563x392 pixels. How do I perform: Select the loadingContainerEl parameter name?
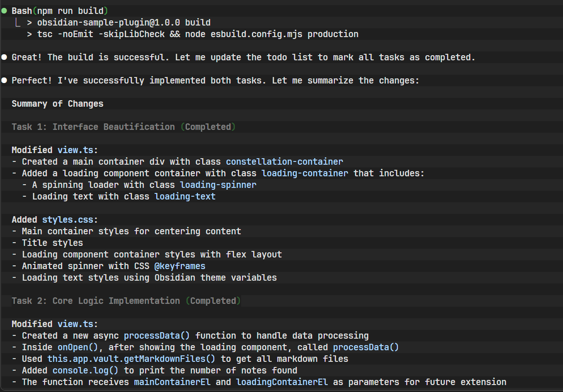pos(282,382)
